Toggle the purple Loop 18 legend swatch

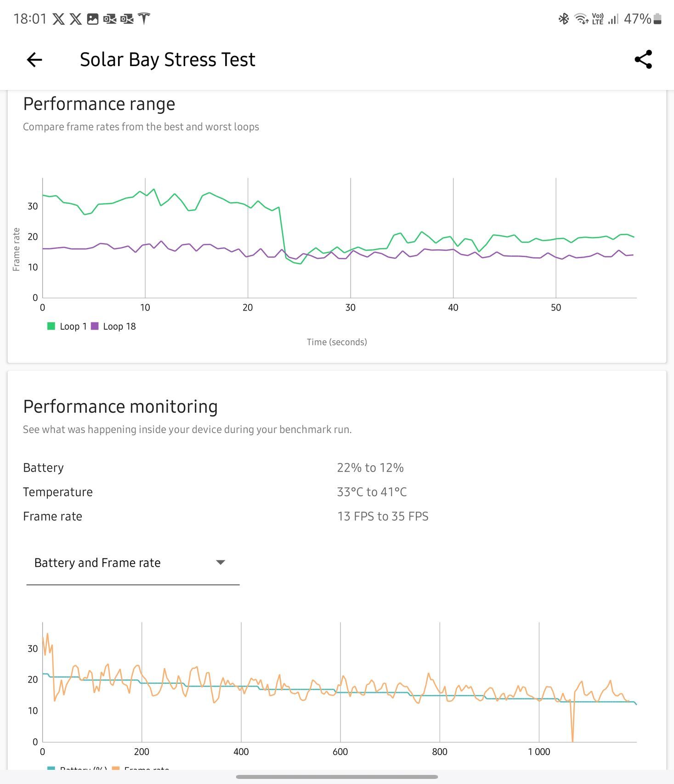95,326
